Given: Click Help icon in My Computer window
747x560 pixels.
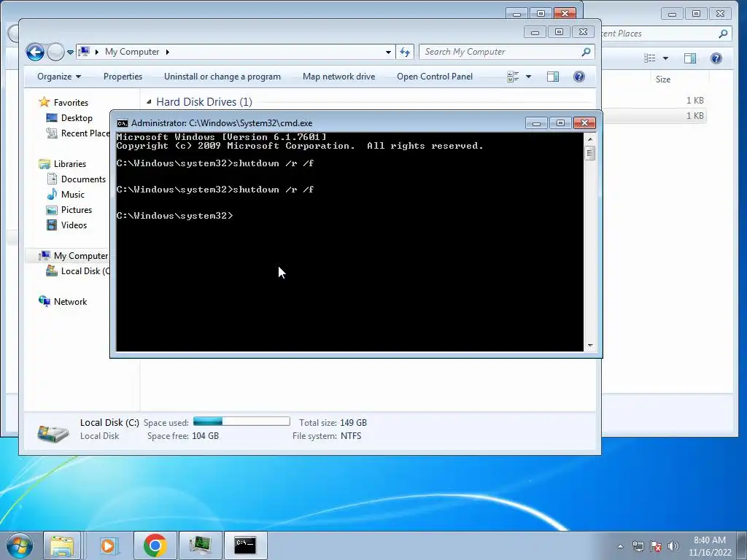Looking at the screenshot, I should click(x=578, y=77).
